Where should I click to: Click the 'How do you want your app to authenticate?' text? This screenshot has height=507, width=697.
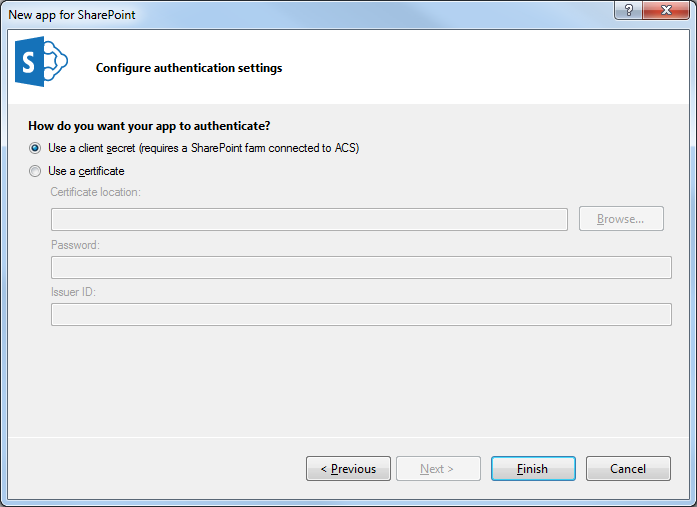click(149, 126)
